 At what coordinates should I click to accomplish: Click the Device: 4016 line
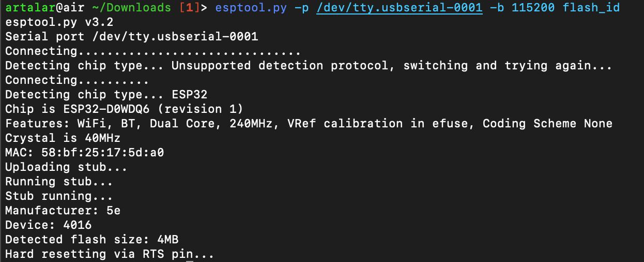coord(49,225)
